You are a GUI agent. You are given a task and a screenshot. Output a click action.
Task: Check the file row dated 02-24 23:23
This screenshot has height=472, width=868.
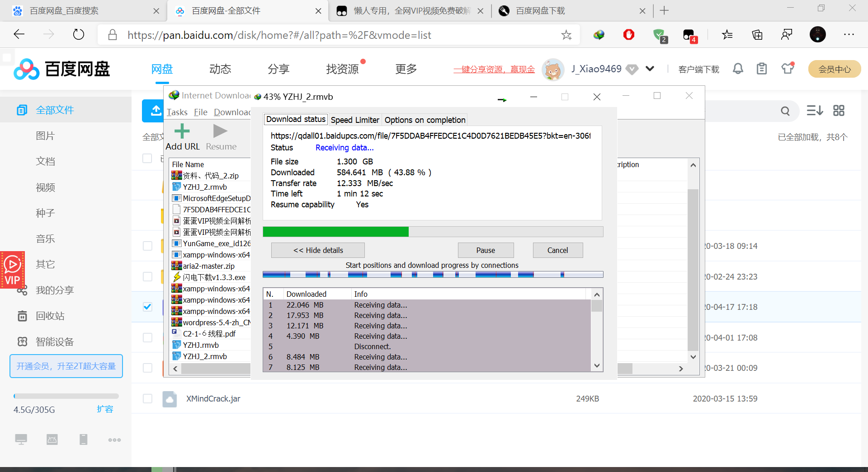tap(147, 276)
